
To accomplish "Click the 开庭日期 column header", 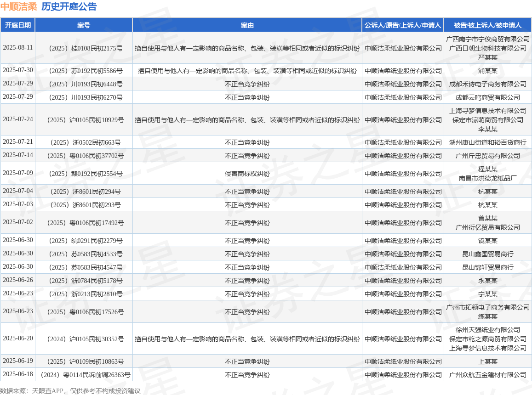I will [18, 25].
